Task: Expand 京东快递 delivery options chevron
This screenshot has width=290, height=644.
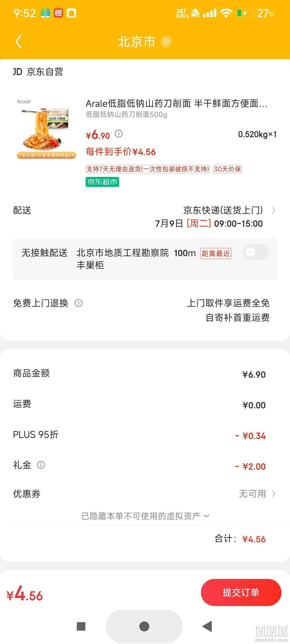Action: pyautogui.click(x=274, y=210)
